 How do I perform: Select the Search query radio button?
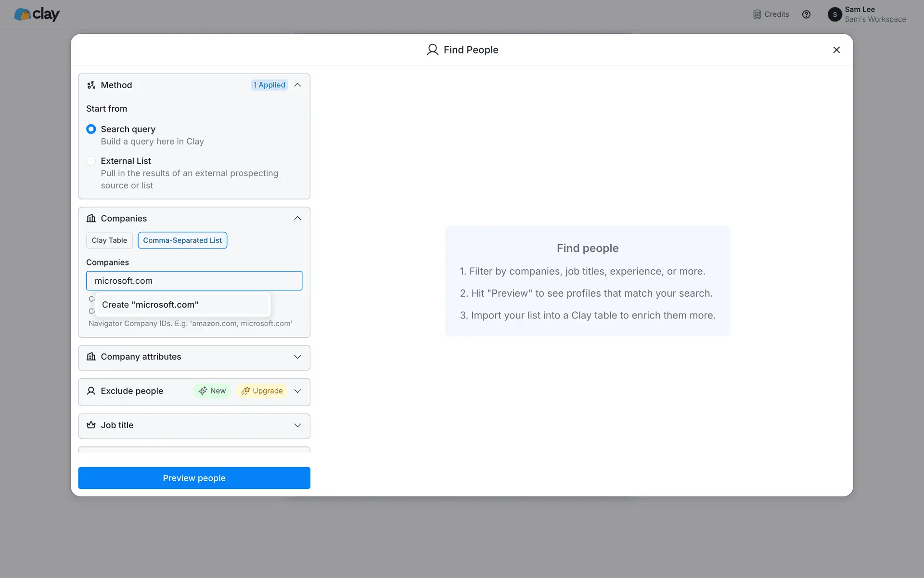click(91, 129)
